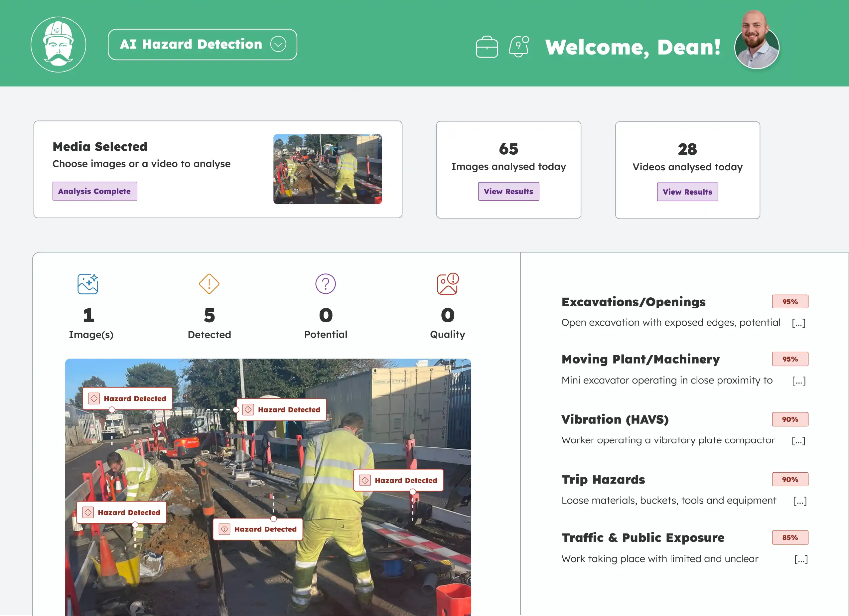Click the Analysis Complete button
The image size is (849, 616).
pyautogui.click(x=95, y=191)
